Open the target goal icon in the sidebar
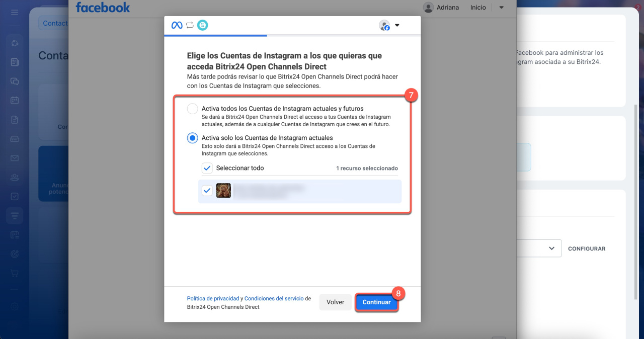 point(15,254)
